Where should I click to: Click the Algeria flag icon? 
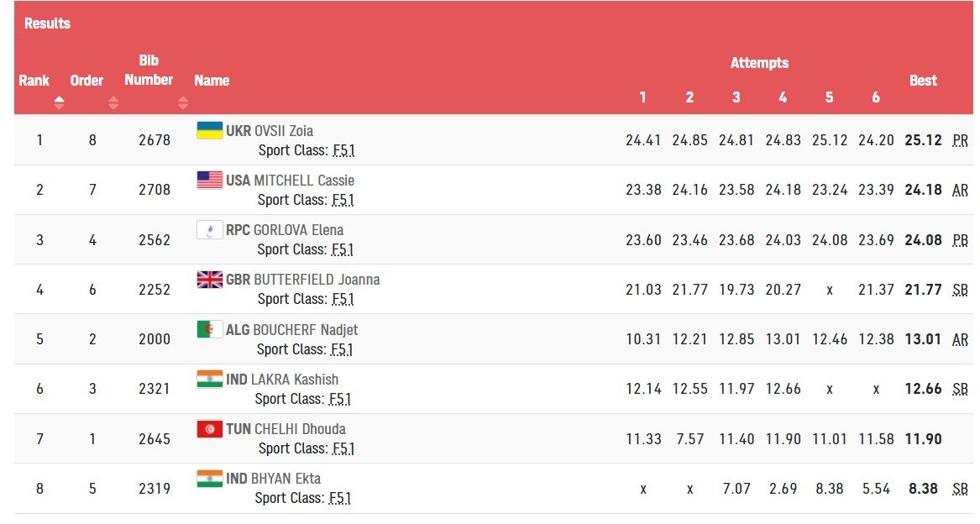(209, 329)
